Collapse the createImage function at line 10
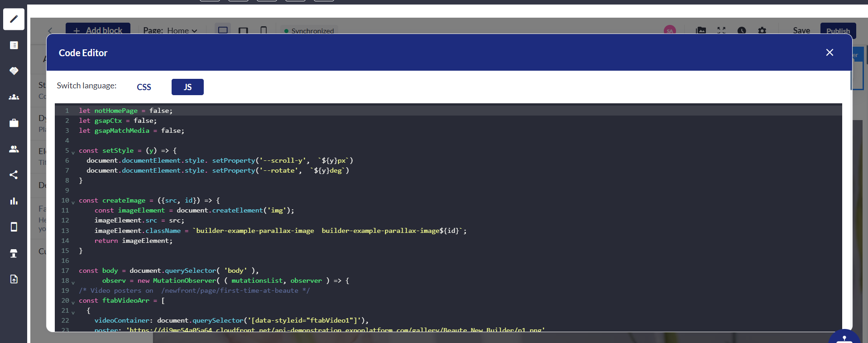Viewport: 868px width, 343px height. click(x=73, y=203)
